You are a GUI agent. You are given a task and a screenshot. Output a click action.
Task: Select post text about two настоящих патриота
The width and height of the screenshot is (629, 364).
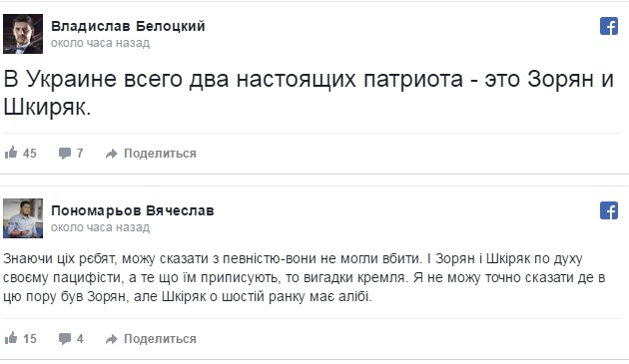(309, 93)
